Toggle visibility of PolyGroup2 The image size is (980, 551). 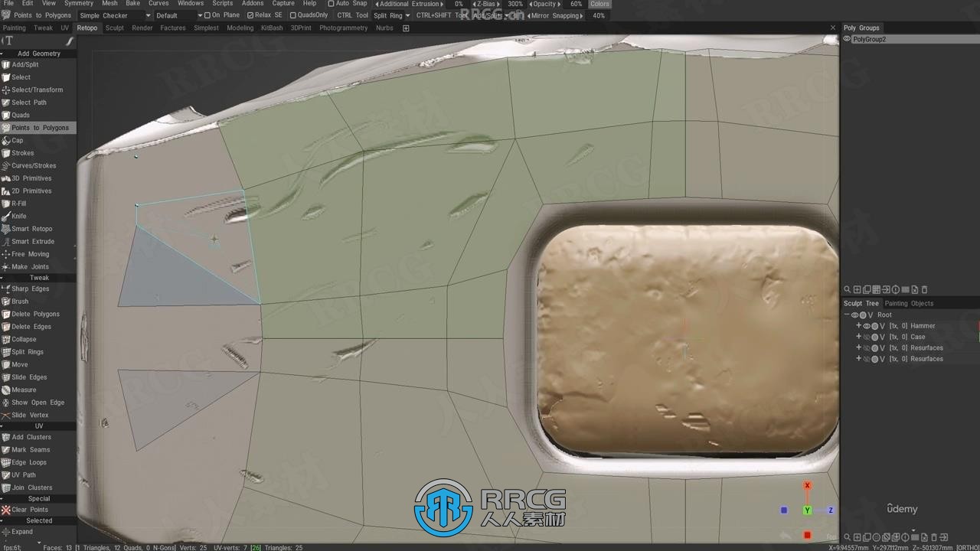pos(847,39)
